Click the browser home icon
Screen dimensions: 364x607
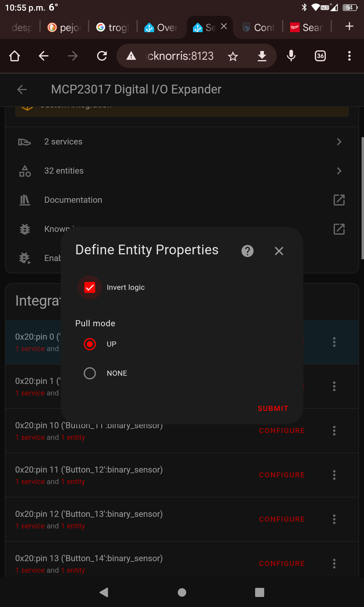point(15,56)
